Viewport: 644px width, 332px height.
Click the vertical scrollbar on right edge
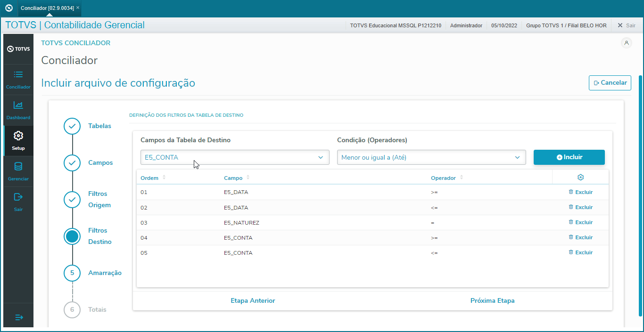[x=640, y=195]
